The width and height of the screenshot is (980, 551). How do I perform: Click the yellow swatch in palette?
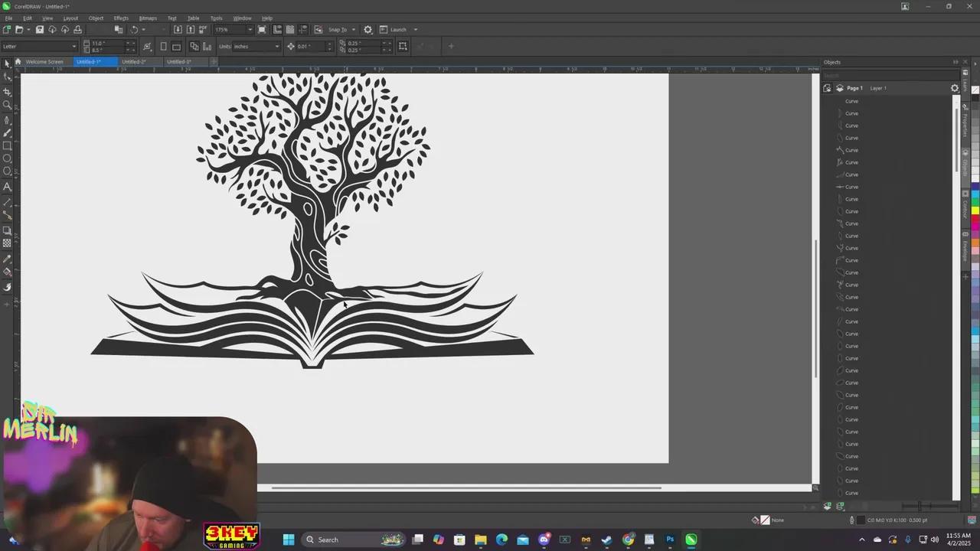tap(975, 210)
